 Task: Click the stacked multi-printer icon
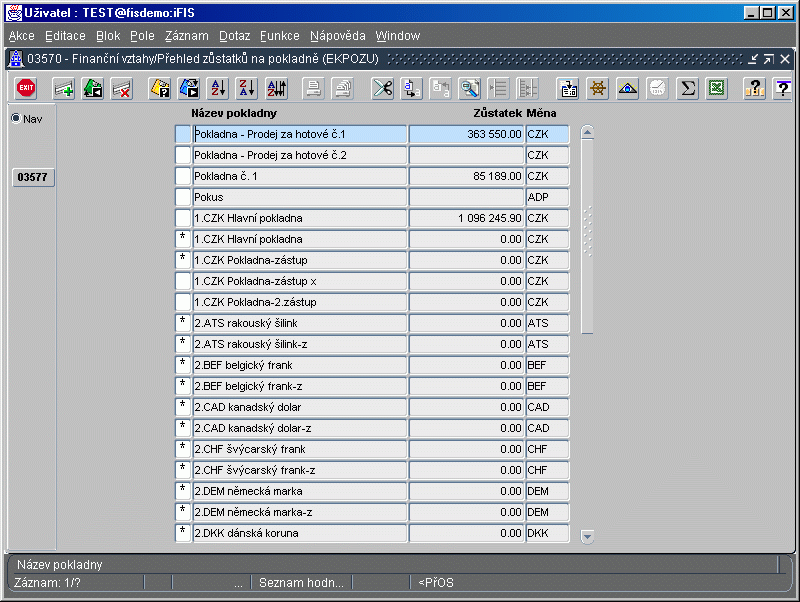pyautogui.click(x=343, y=88)
